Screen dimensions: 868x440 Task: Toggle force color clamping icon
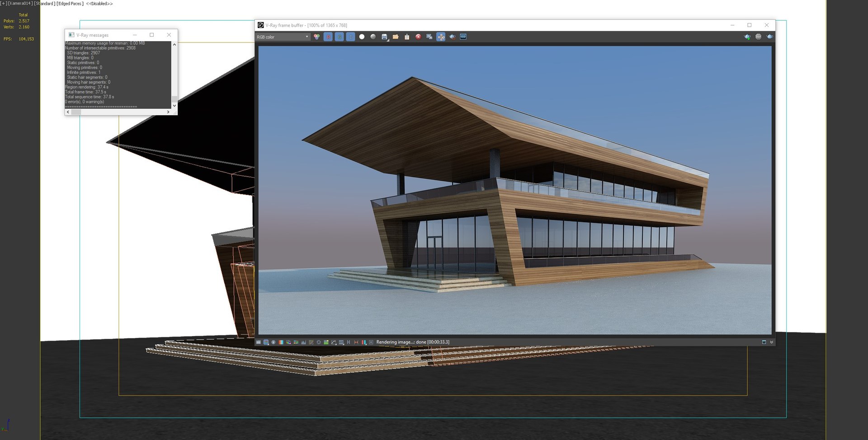tap(266, 342)
